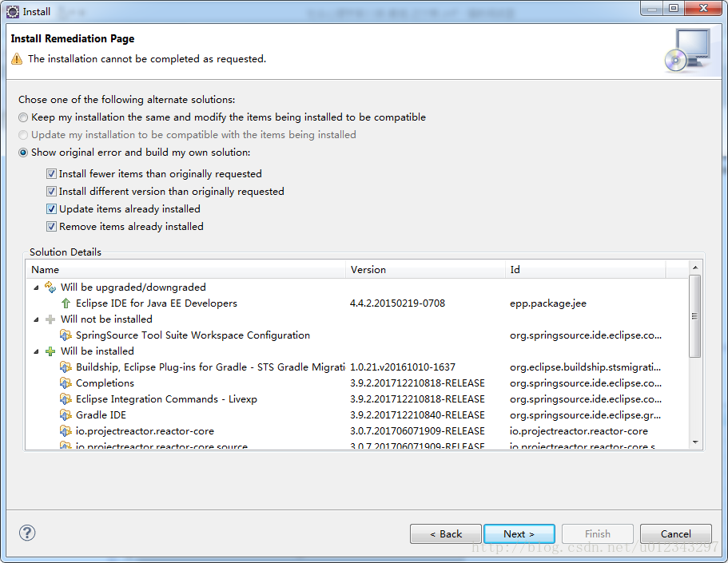This screenshot has height=563, width=728.
Task: Click gray plus icon for Will not be installed
Action: point(50,319)
